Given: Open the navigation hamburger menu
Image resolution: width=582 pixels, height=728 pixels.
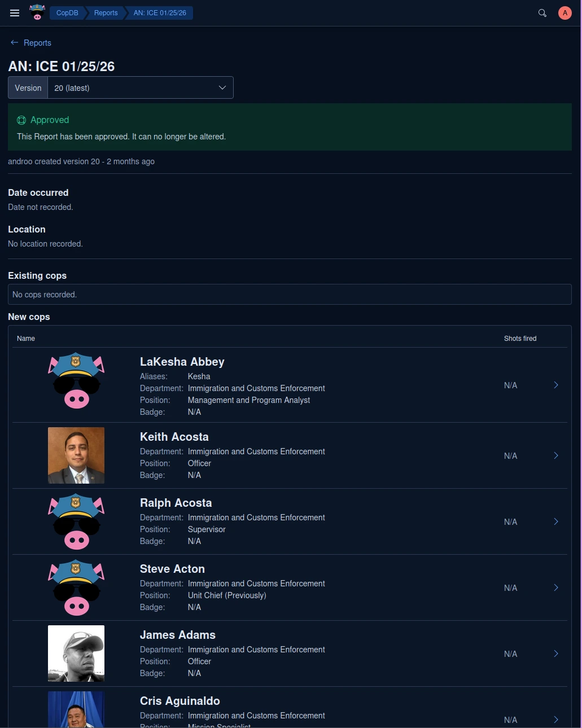Looking at the screenshot, I should tap(15, 13).
